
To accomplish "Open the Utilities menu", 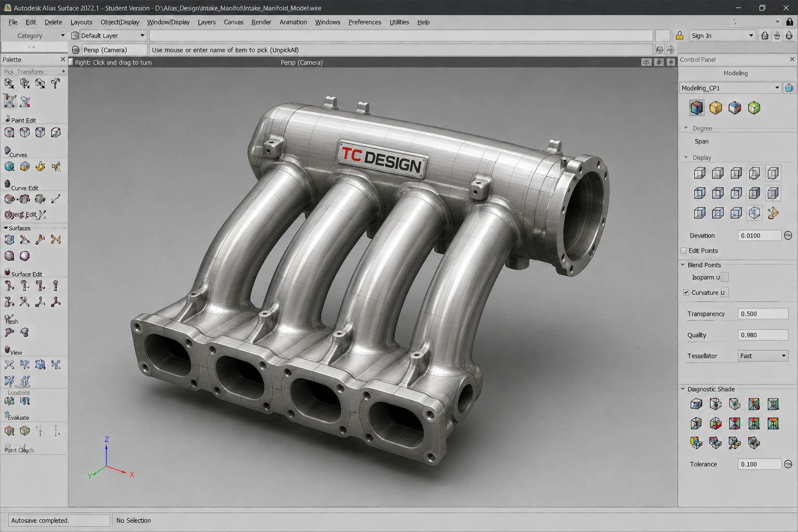I will (399, 22).
